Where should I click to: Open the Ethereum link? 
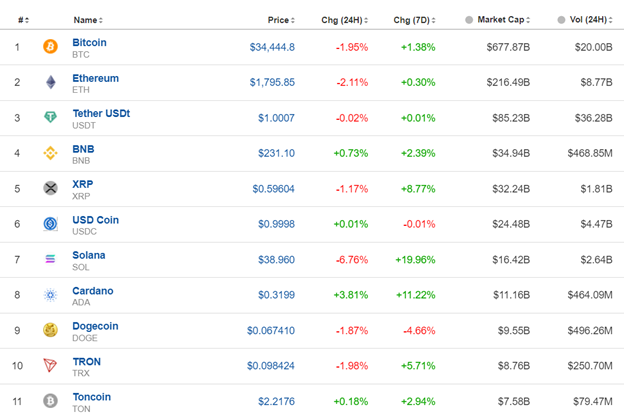pyautogui.click(x=96, y=78)
